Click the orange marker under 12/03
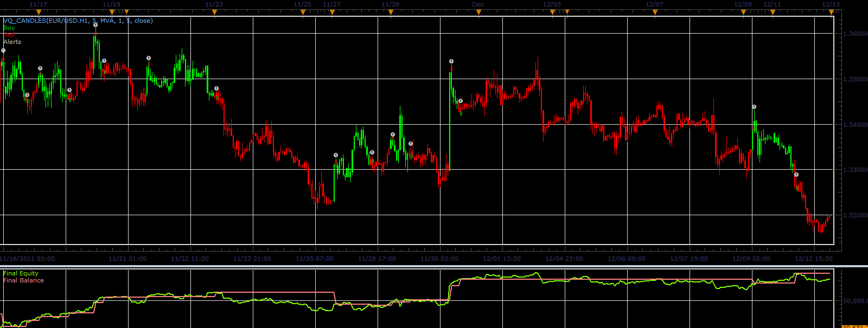 (552, 12)
